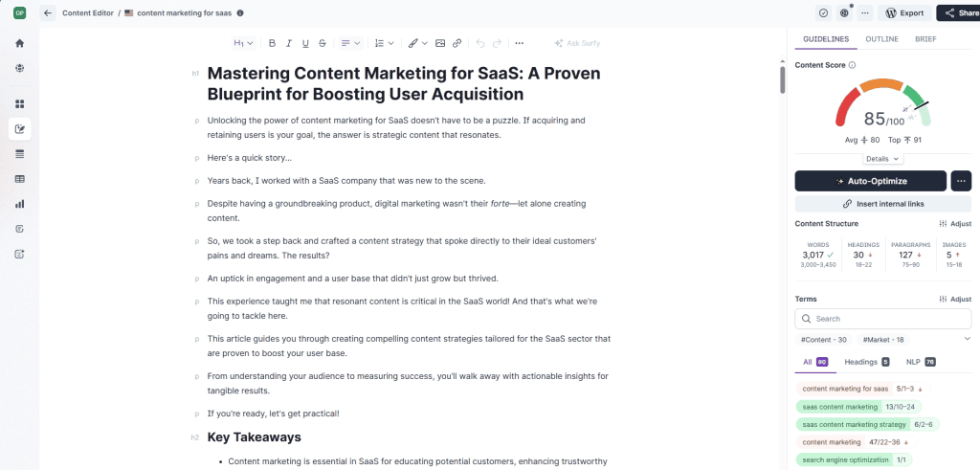
Task: Go back with the left arrow button
Action: coord(48,12)
